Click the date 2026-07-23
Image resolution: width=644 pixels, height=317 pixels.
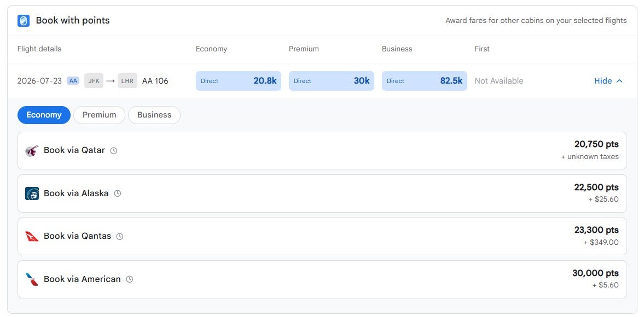click(39, 81)
